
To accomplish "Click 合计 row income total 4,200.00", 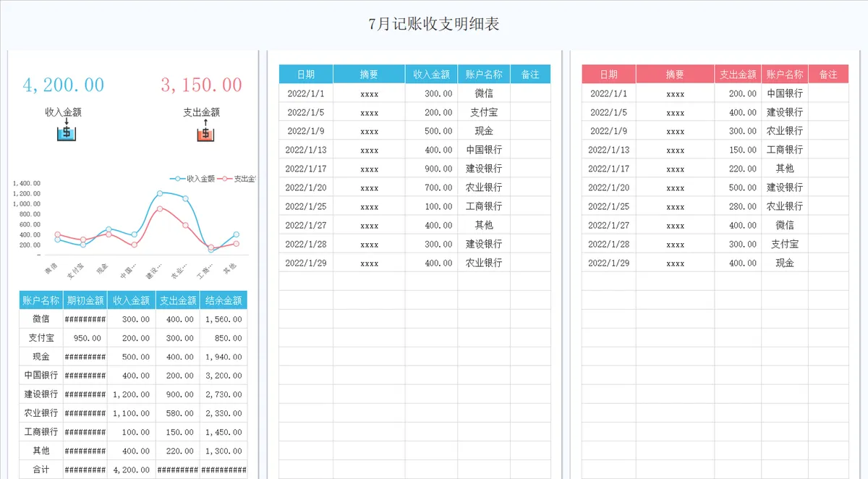I will point(131,470).
